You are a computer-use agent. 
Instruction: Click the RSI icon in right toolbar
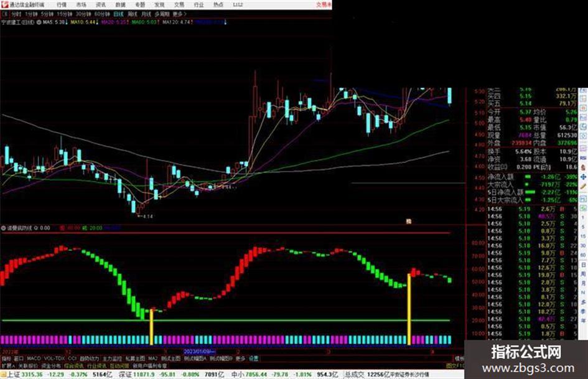(583, 158)
